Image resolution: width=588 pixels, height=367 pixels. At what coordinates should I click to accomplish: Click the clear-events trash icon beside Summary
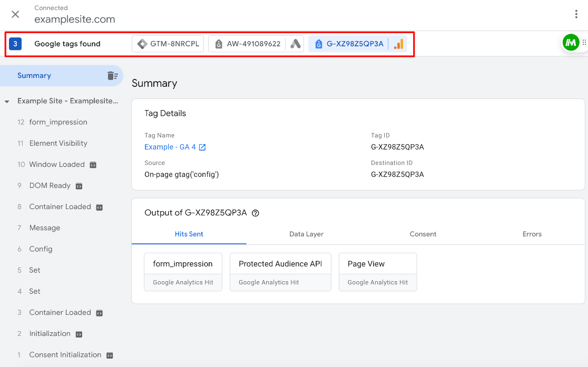112,75
